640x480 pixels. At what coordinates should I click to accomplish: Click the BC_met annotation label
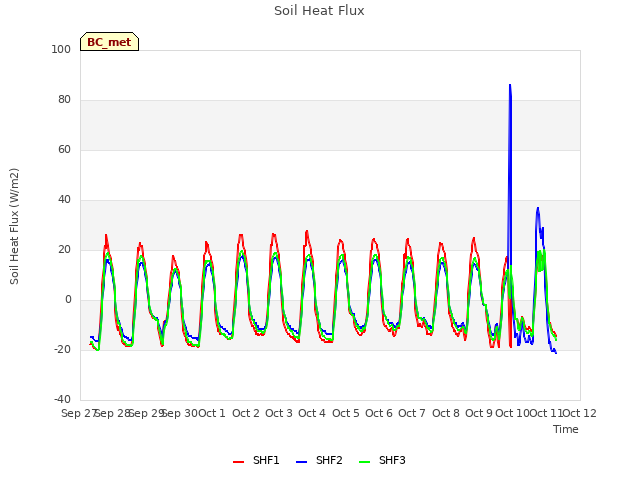[x=109, y=42]
